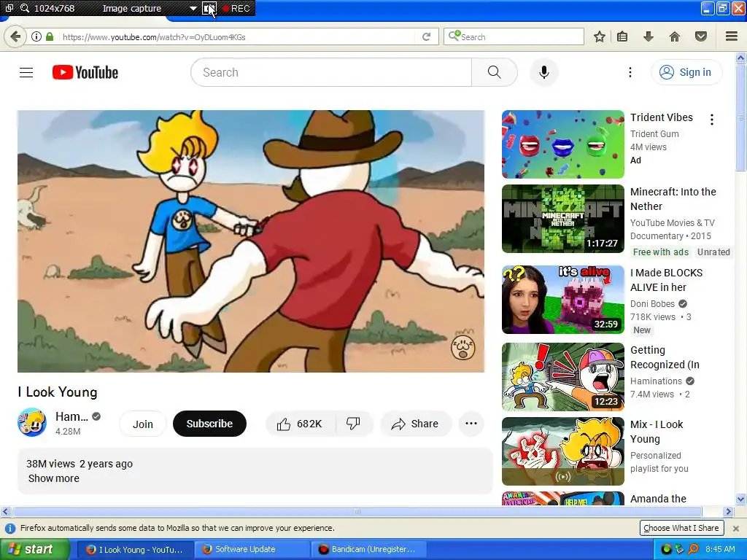Click the Bandicam fullscreen capture mode icon
The height and width of the screenshot is (560, 747).
pos(209,8)
